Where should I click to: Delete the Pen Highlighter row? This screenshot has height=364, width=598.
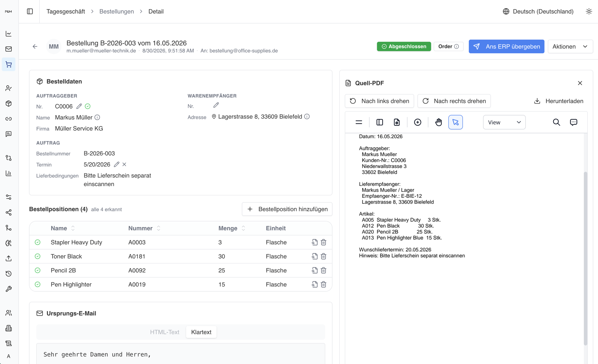(324, 284)
